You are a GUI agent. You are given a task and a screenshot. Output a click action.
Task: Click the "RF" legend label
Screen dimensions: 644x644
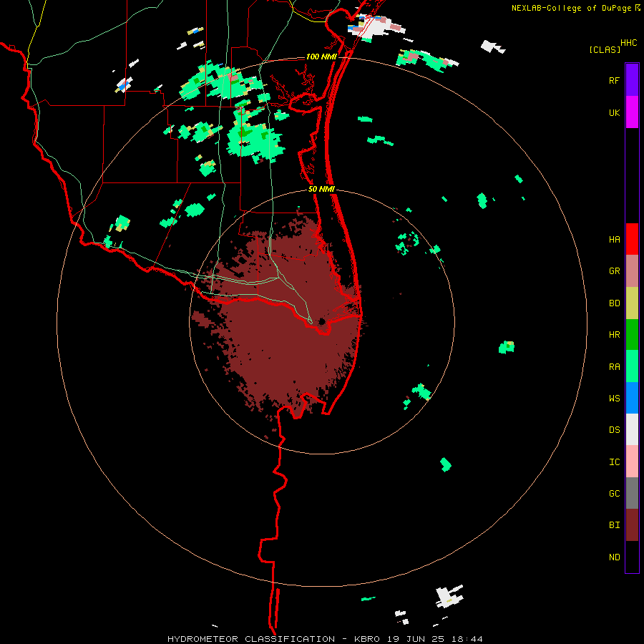pos(614,80)
